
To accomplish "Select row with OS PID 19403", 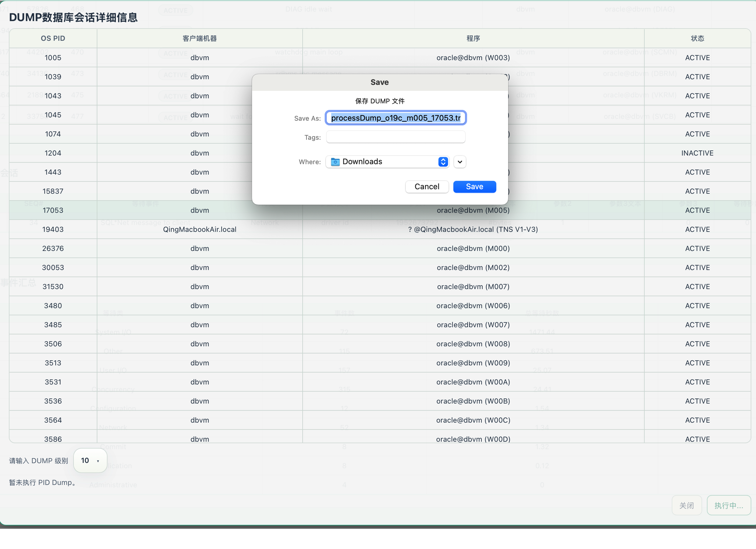I will click(x=380, y=230).
